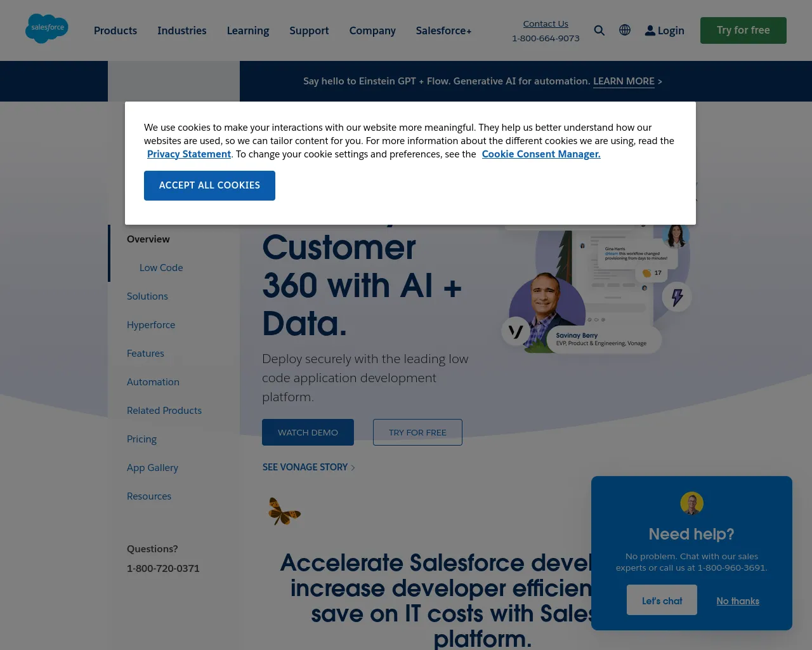Click the Salesforce cloud logo
Viewport: 812px width, 650px height.
(47, 29)
